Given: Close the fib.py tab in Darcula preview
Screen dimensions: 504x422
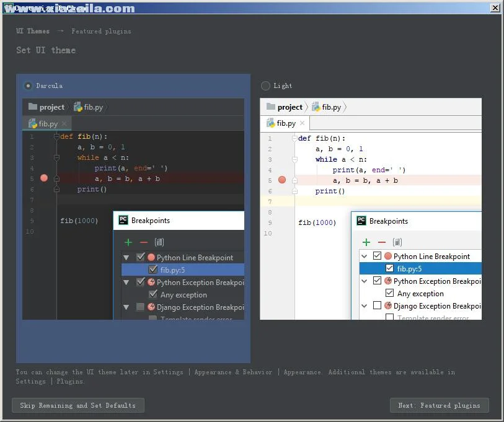Looking at the screenshot, I should [x=64, y=123].
